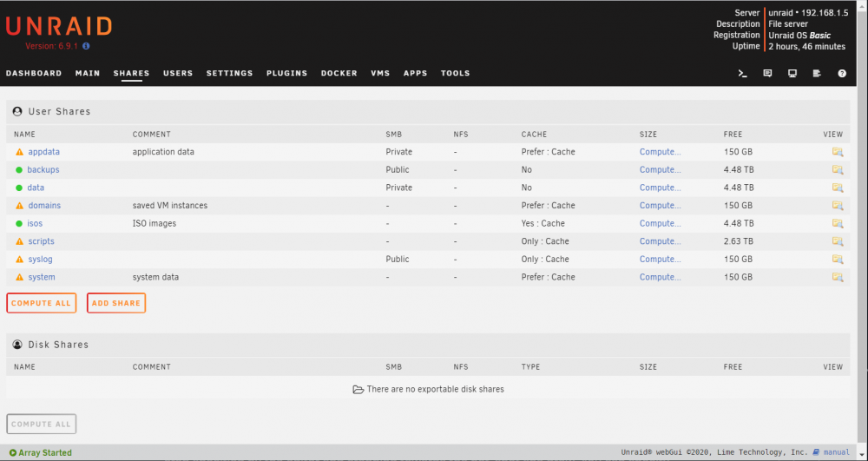Open the manual link in footer
Image resolution: width=868 pixels, height=461 pixels.
click(x=836, y=452)
